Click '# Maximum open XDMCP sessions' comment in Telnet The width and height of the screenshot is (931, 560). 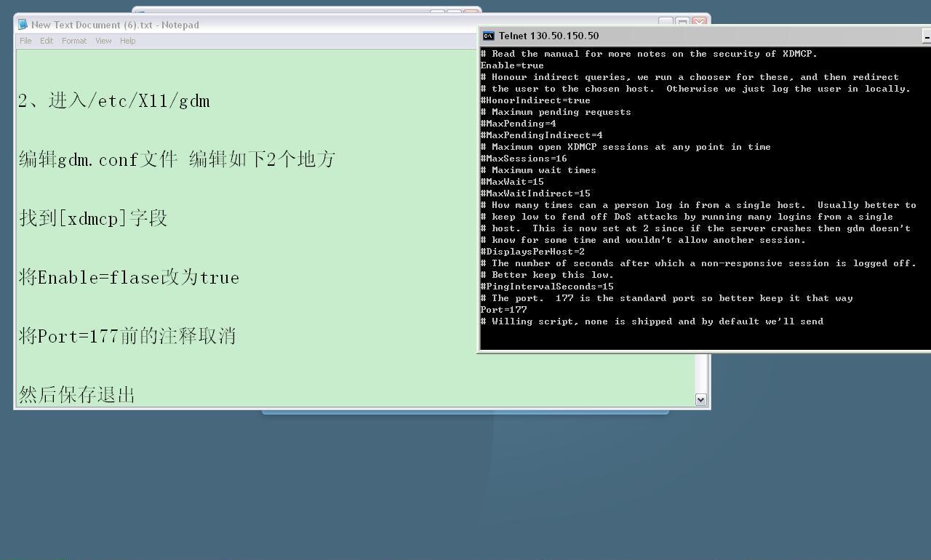626,147
